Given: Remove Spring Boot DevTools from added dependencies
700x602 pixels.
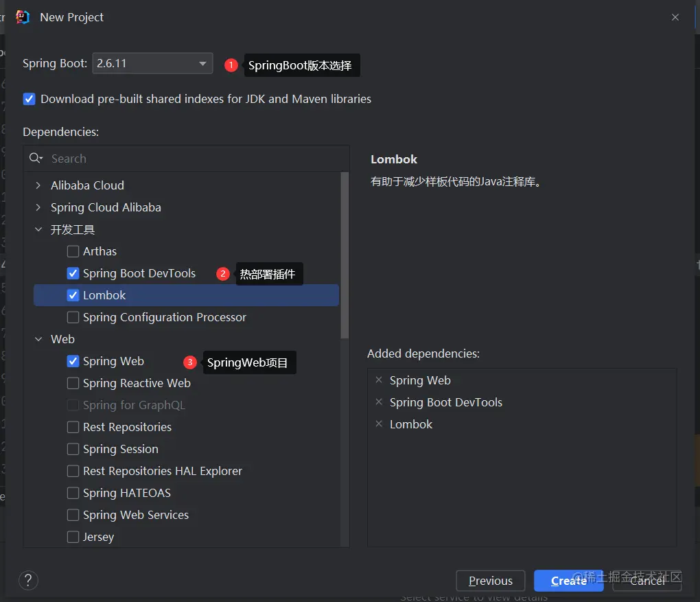Looking at the screenshot, I should (x=379, y=402).
